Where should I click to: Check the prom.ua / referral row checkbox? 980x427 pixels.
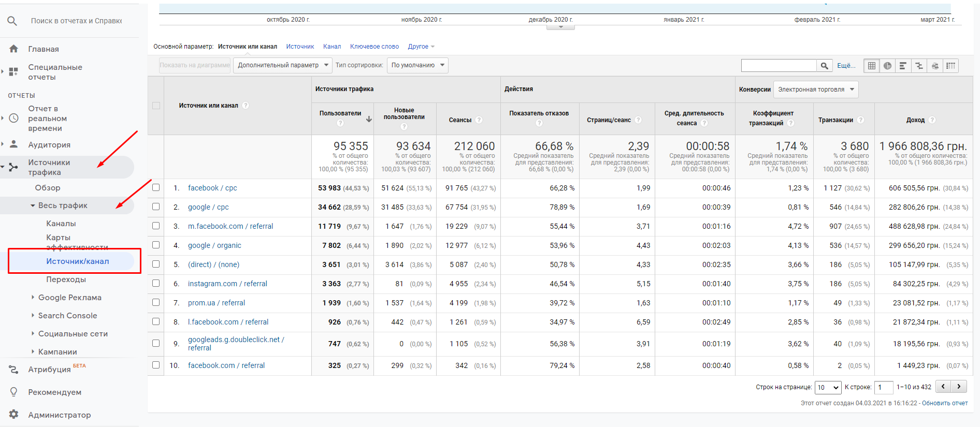tap(156, 303)
